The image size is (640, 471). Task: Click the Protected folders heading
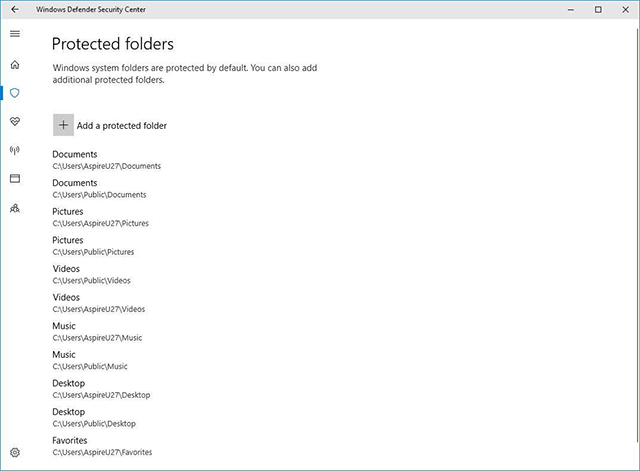pyautogui.click(x=113, y=44)
